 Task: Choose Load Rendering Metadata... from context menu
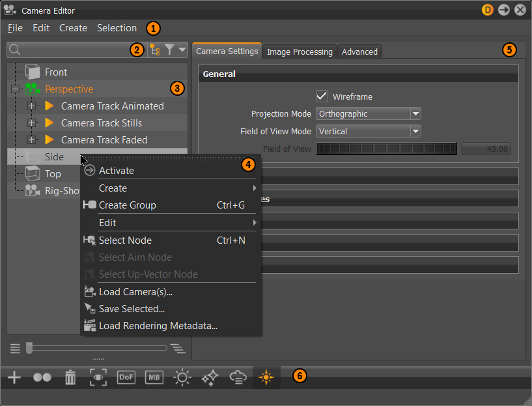click(x=171, y=326)
